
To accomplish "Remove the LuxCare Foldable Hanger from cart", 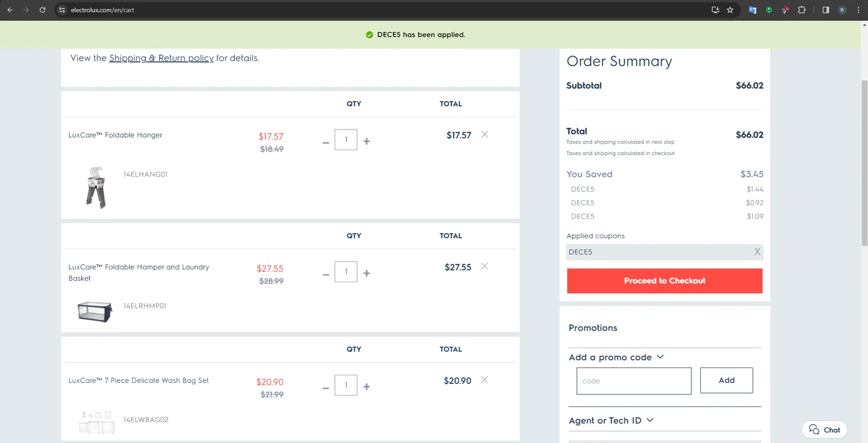I will (484, 134).
